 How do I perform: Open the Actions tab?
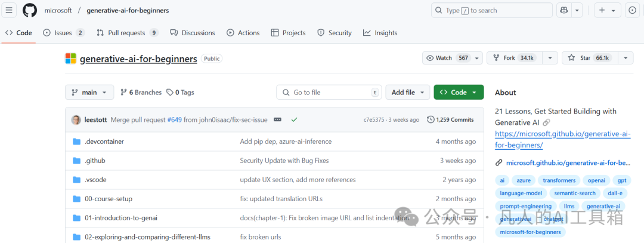coord(243,33)
